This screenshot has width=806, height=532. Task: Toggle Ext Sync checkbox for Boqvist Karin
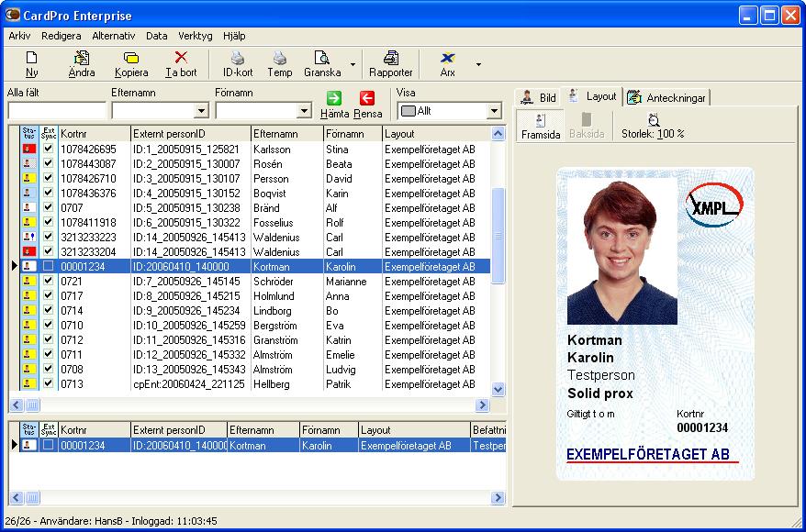pos(49,194)
